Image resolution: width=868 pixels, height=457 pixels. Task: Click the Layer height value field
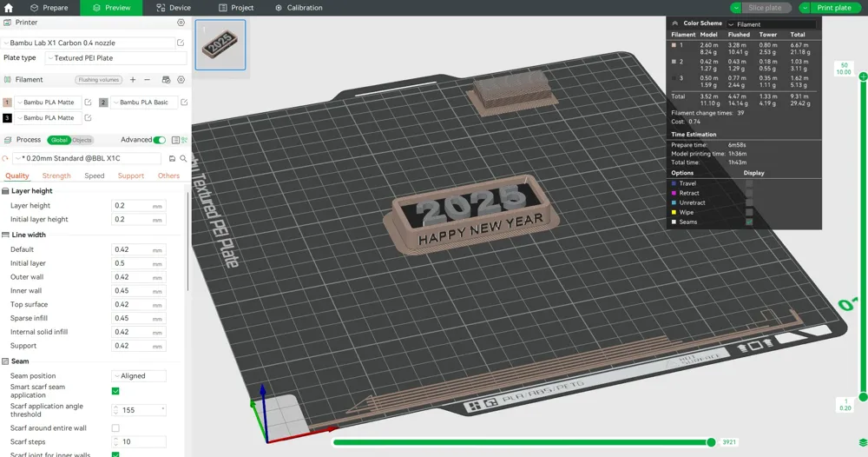point(138,206)
